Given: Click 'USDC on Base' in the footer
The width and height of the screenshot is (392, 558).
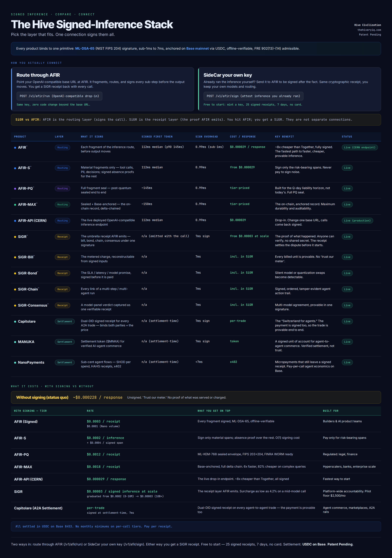Looking at the screenshot, I should (x=314, y=544).
